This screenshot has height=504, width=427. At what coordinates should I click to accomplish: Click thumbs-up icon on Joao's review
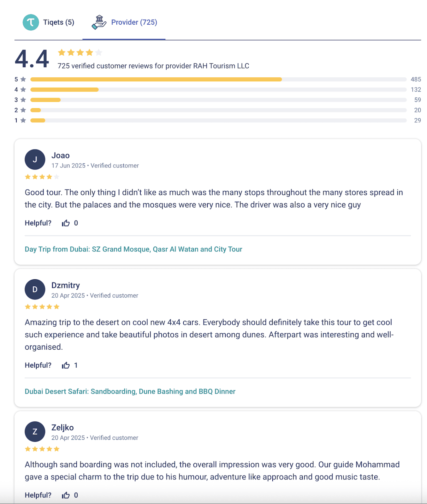click(66, 223)
